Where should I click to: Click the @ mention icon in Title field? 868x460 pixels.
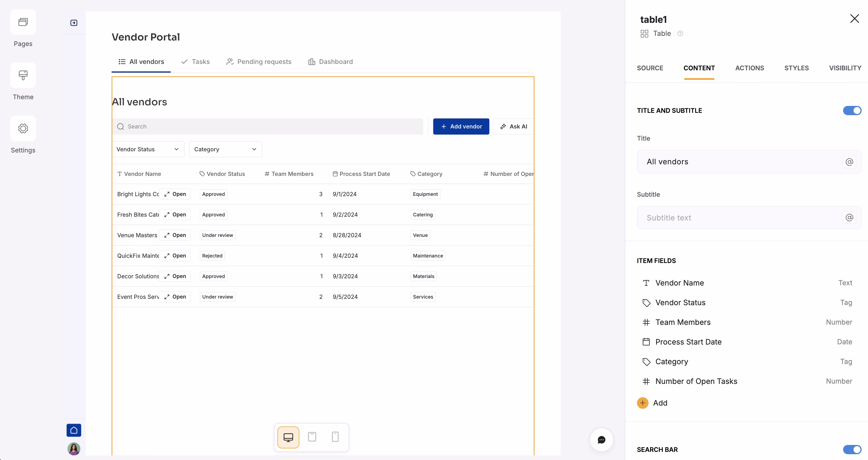click(849, 162)
